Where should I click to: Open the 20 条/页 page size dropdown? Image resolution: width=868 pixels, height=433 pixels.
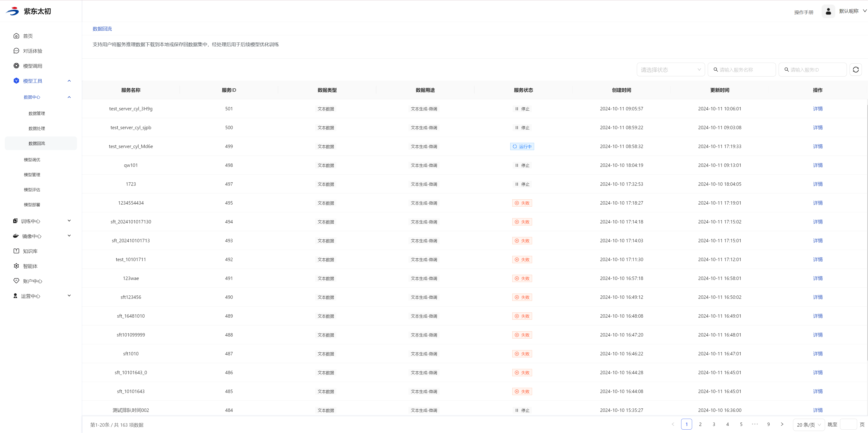coord(808,425)
